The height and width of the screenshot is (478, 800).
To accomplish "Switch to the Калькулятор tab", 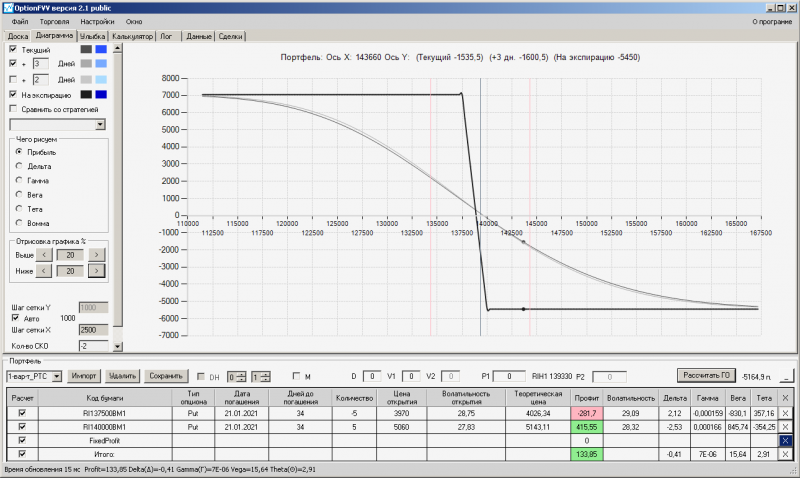I will tap(132, 36).
